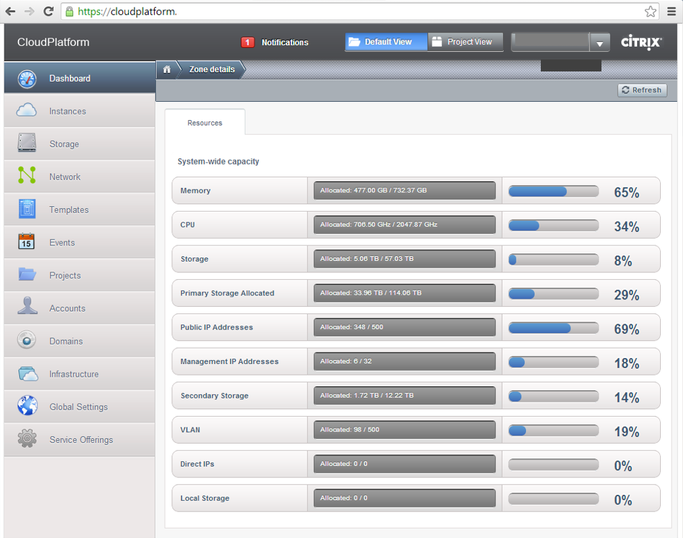Click the 'Management IP Addresses' label
The width and height of the screenshot is (683, 538).
tap(230, 362)
